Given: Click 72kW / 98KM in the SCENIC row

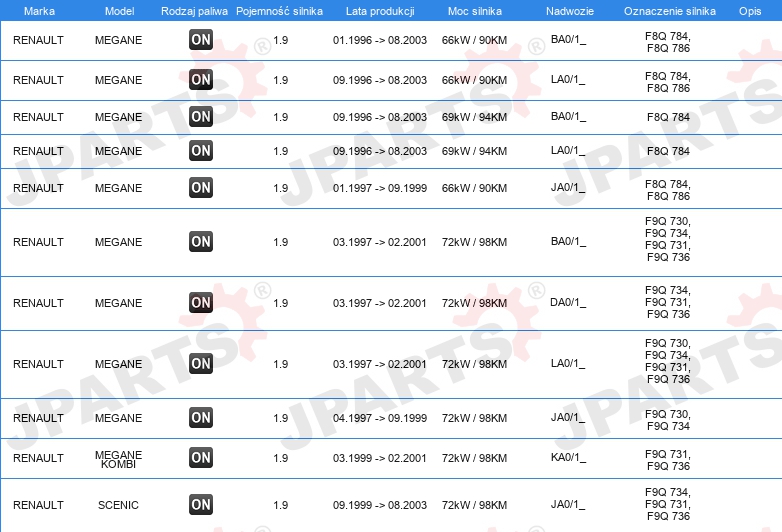Looking at the screenshot, I should (x=474, y=505).
